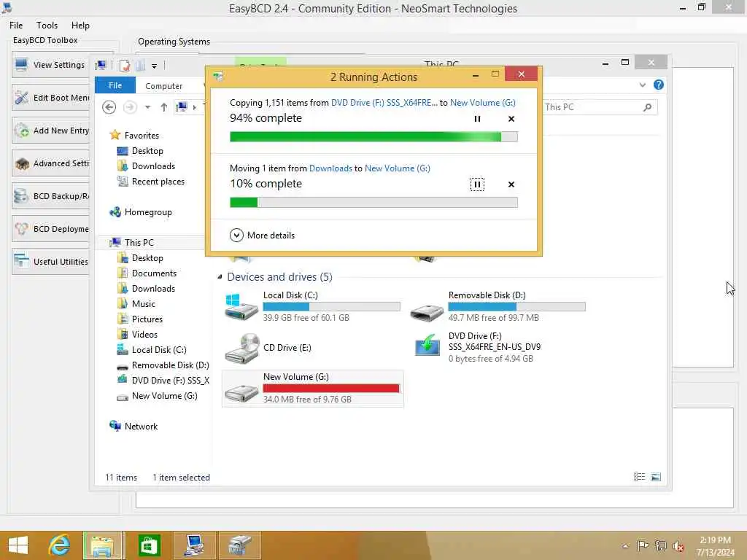This screenshot has width=747, height=560.
Task: Open the File tab in Explorer ribbon
Action: click(x=115, y=85)
